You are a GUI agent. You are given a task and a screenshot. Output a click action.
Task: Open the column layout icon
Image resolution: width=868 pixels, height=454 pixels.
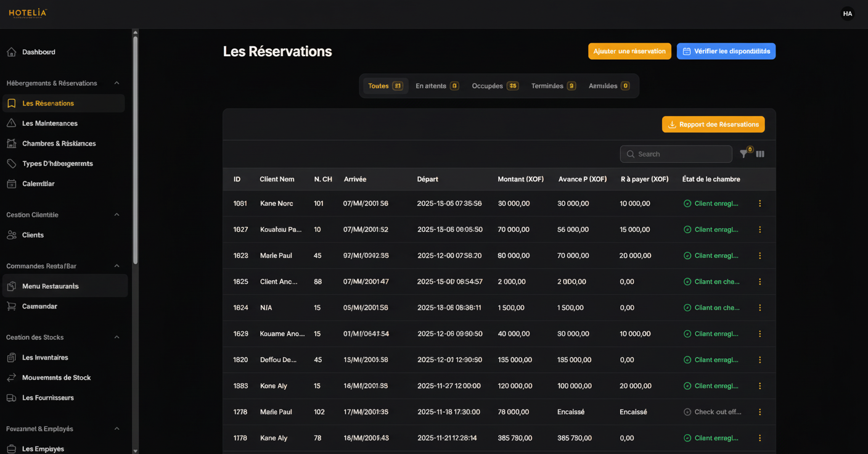[x=760, y=154]
